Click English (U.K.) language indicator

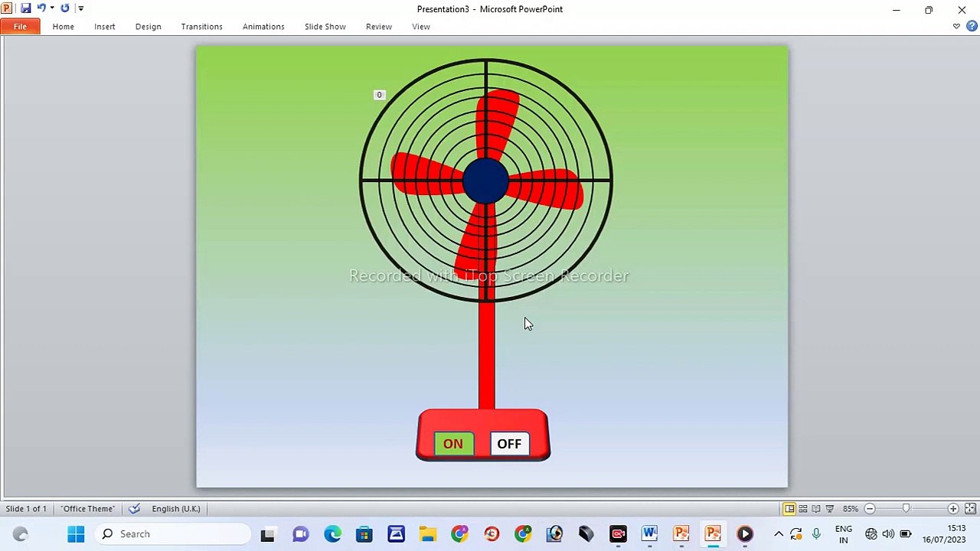176,509
